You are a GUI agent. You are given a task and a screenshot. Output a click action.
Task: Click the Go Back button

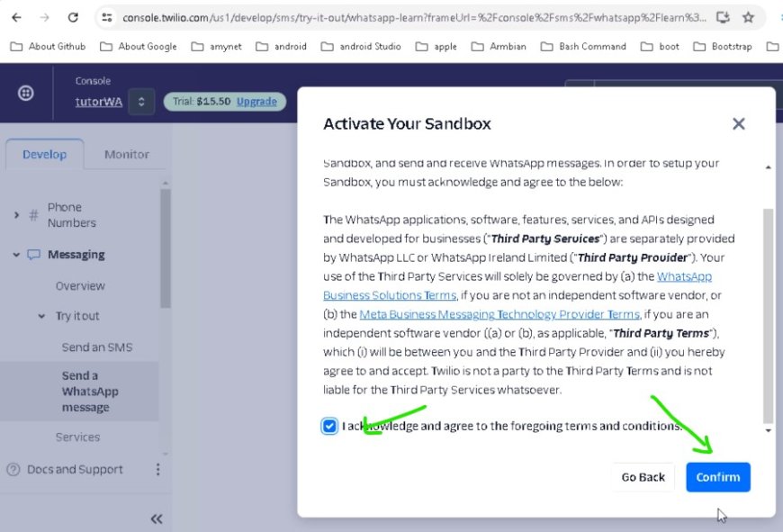(x=643, y=477)
